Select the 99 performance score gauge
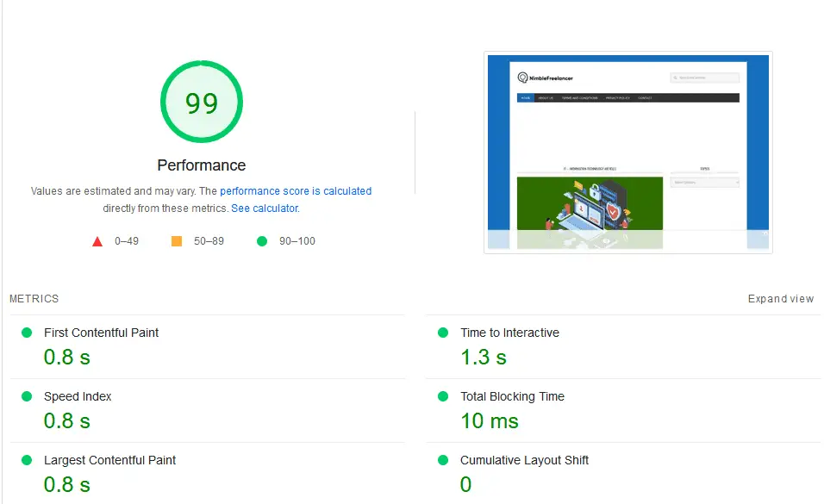824x504 pixels. click(202, 103)
